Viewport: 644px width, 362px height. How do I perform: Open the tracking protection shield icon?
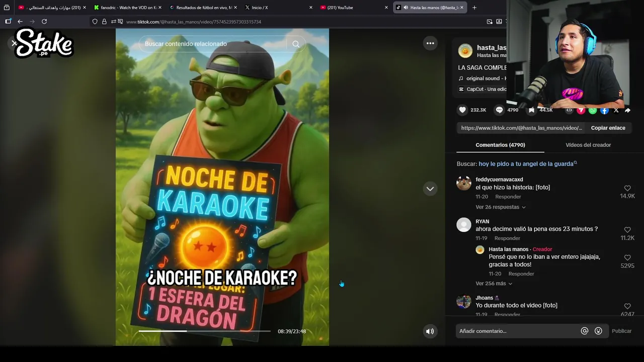click(95, 22)
